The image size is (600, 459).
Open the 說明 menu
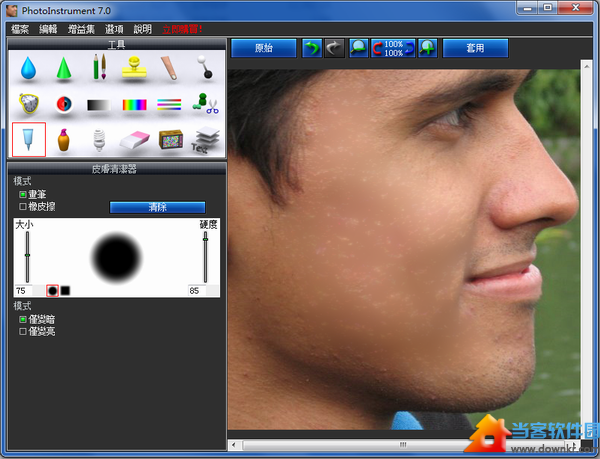[x=143, y=29]
